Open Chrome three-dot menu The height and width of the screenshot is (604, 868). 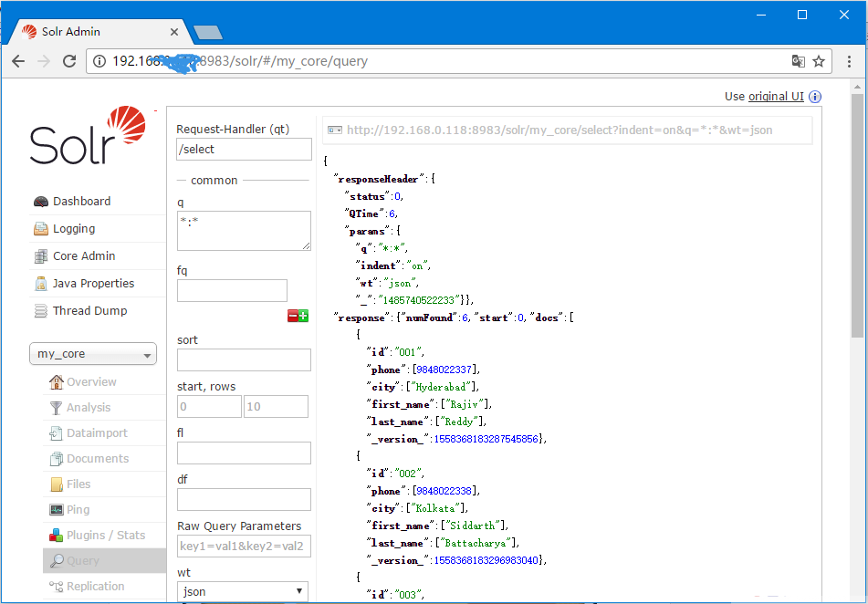click(x=849, y=61)
